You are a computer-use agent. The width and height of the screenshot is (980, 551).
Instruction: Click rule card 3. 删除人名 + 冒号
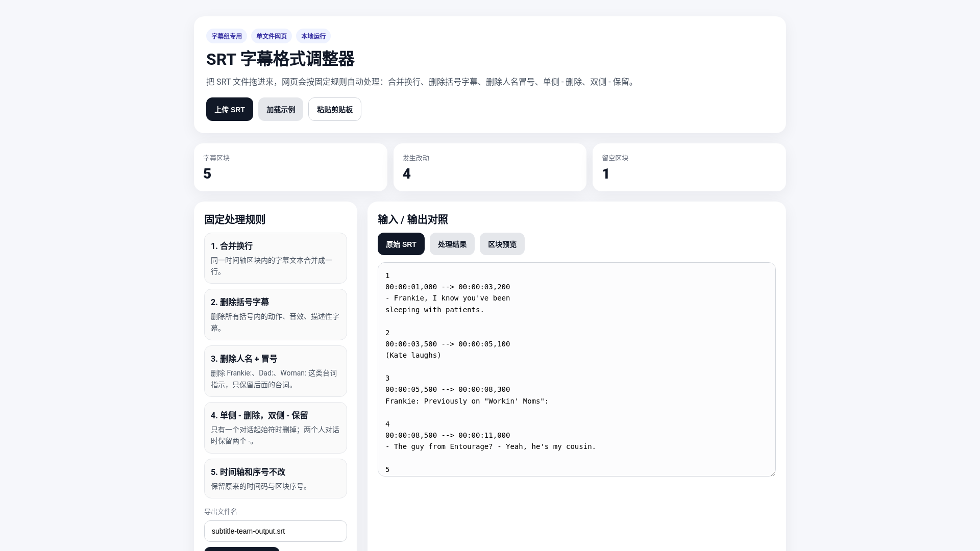click(276, 371)
